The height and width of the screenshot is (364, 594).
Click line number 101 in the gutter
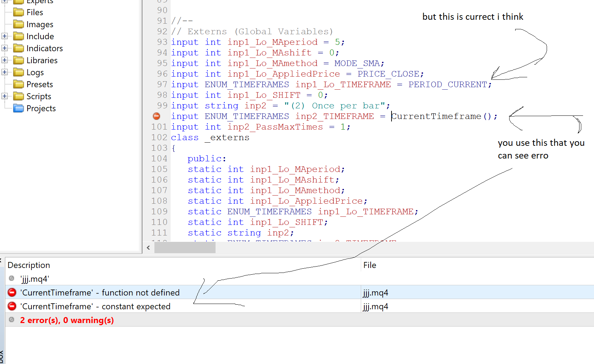tap(159, 127)
